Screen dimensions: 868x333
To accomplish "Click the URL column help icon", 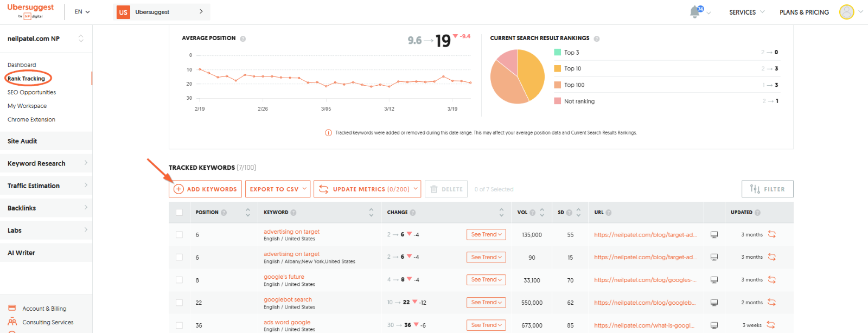I will (608, 213).
